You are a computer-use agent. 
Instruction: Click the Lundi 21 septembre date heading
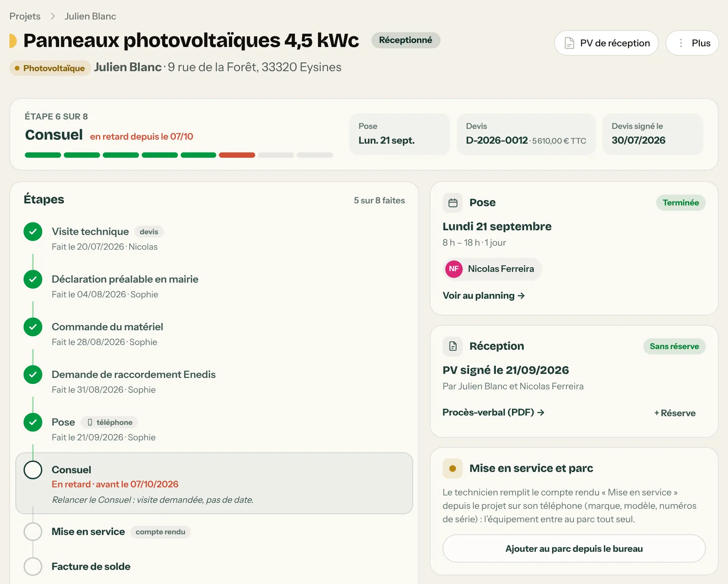click(x=497, y=227)
